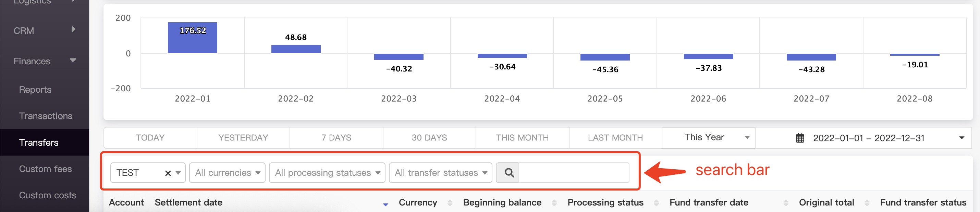Click the search text input field
The image size is (980, 212).
pos(573,173)
